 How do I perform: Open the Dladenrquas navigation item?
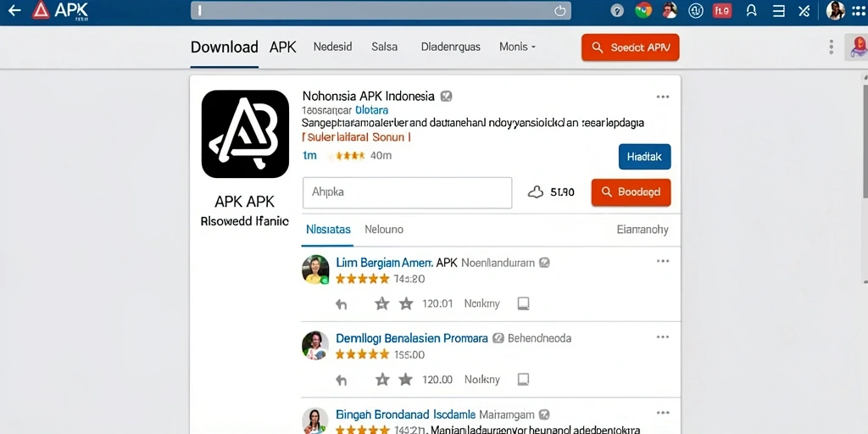451,47
